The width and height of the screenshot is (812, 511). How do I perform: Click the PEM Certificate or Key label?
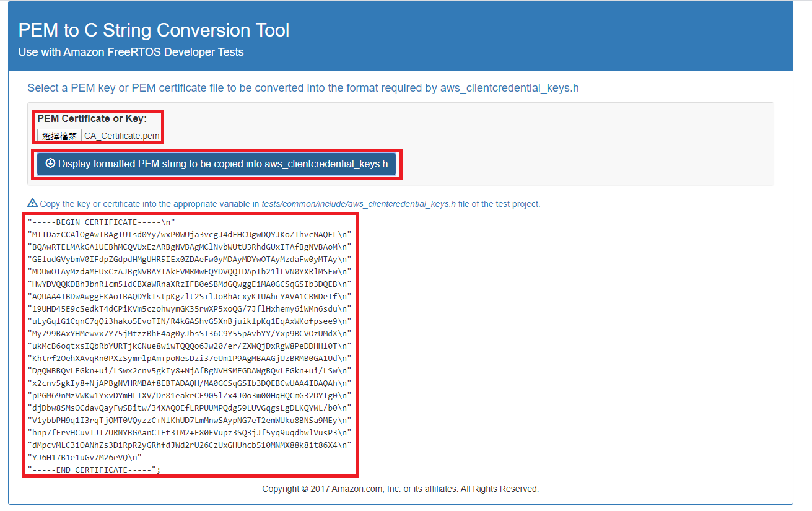tap(92, 118)
